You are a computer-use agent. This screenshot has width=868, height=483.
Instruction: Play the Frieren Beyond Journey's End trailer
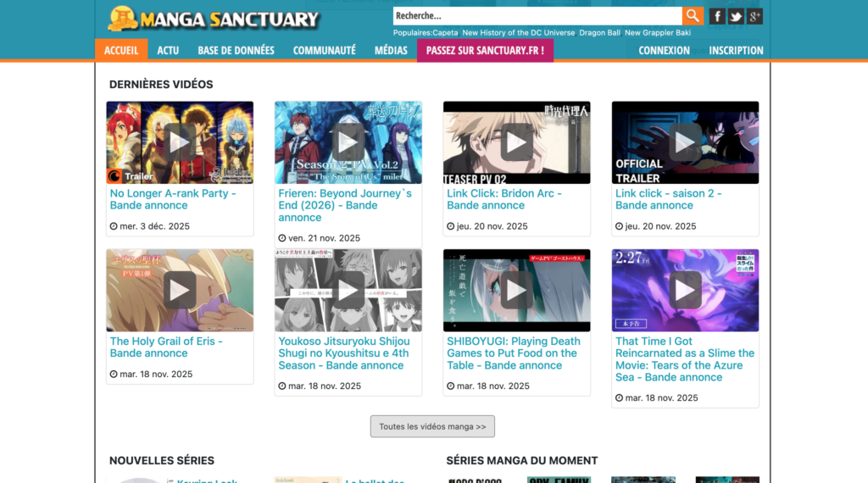[348, 142]
